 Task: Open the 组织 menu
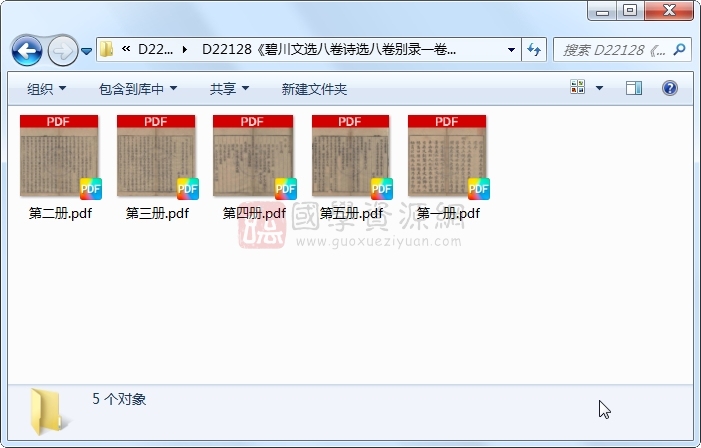[46, 89]
